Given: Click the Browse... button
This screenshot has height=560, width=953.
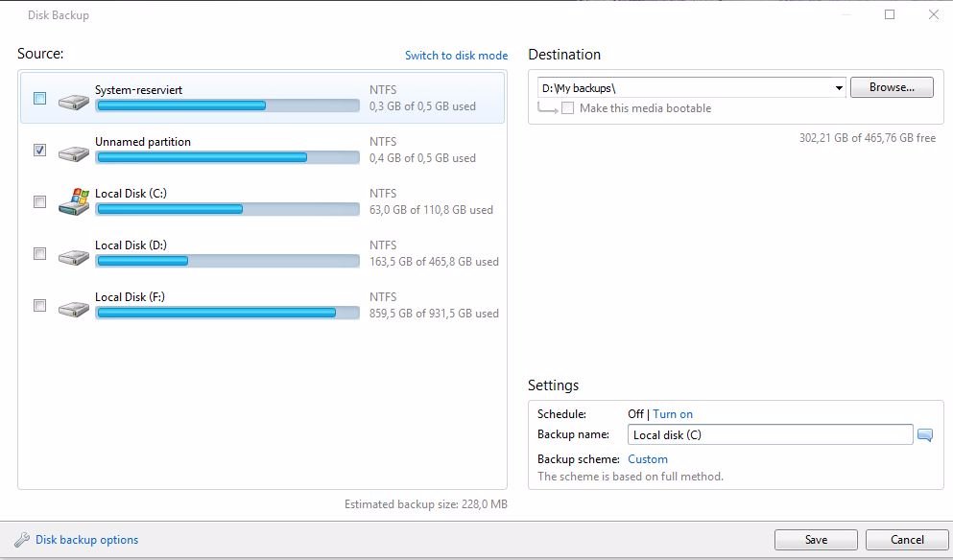Looking at the screenshot, I should (892, 87).
